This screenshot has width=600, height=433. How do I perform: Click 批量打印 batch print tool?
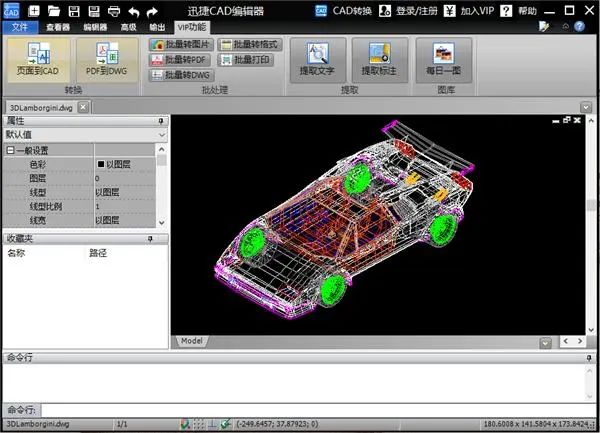point(246,60)
